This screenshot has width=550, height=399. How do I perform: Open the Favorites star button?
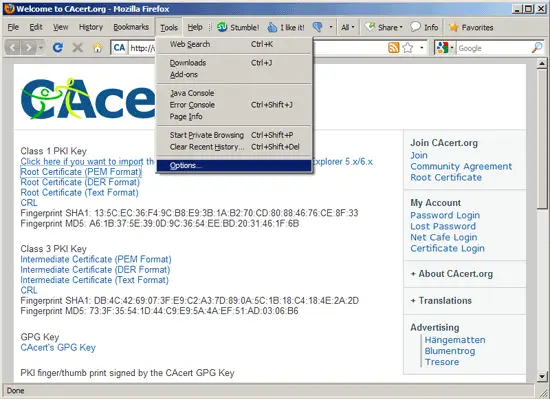[x=471, y=27]
